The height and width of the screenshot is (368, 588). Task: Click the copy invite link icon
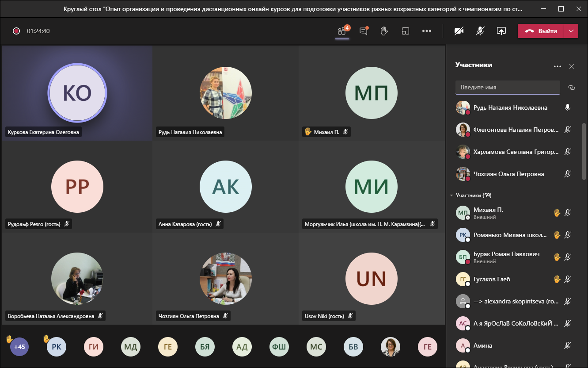(571, 88)
